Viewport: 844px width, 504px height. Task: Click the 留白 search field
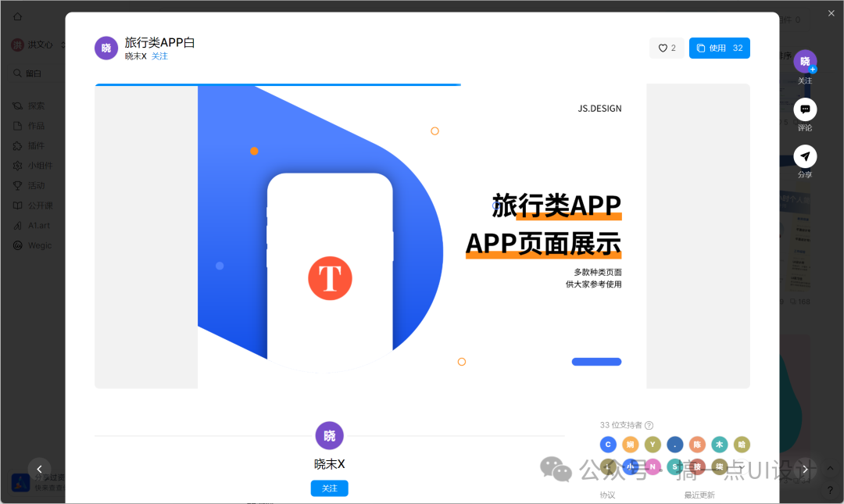point(31,73)
